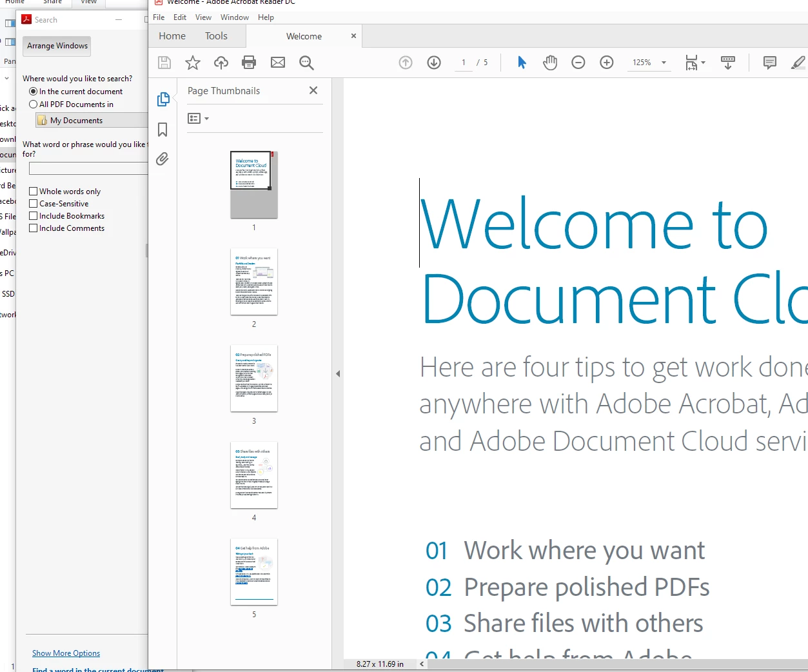Click the Save file icon

pos(164,63)
